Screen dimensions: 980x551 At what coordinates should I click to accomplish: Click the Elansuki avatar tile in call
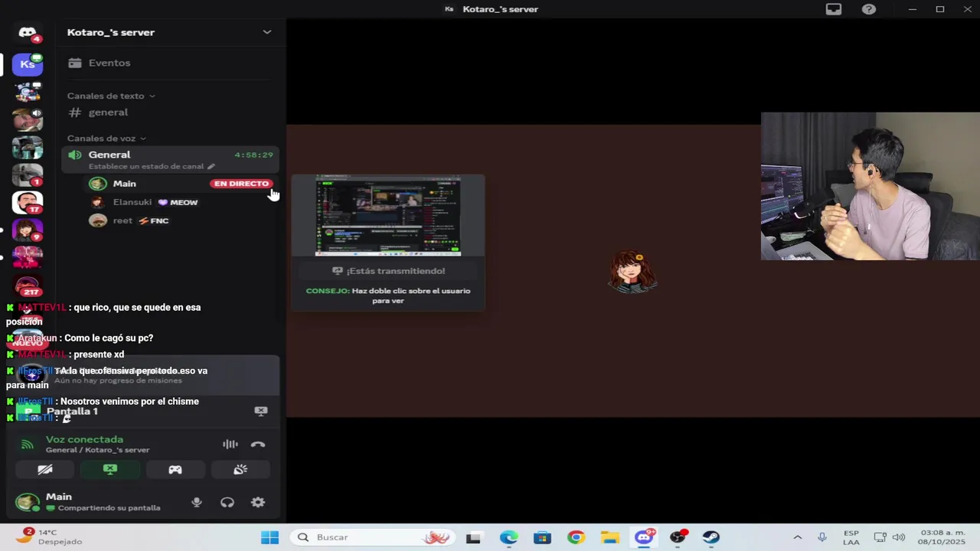pyautogui.click(x=633, y=272)
